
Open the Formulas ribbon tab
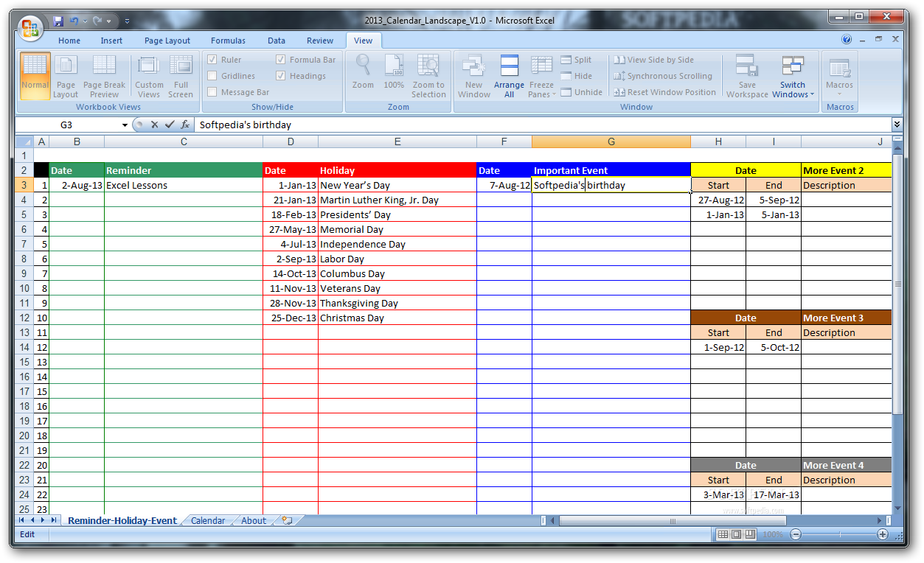[228, 41]
